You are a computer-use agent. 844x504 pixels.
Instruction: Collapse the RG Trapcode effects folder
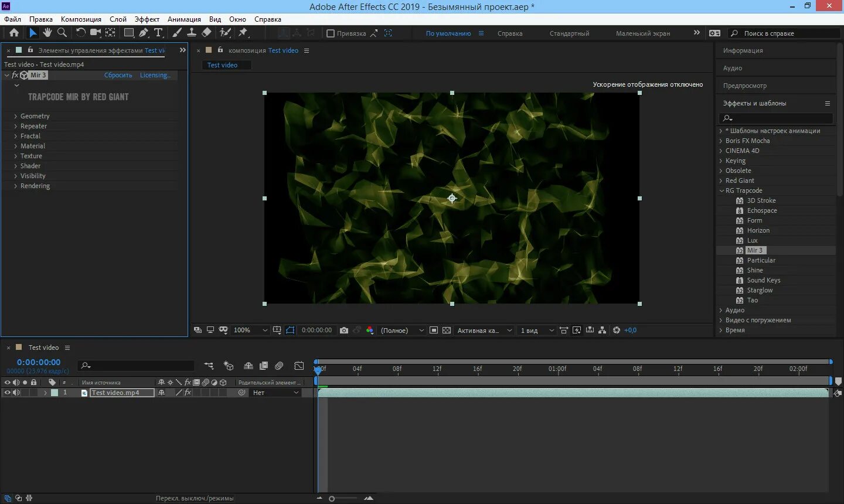tap(722, 190)
